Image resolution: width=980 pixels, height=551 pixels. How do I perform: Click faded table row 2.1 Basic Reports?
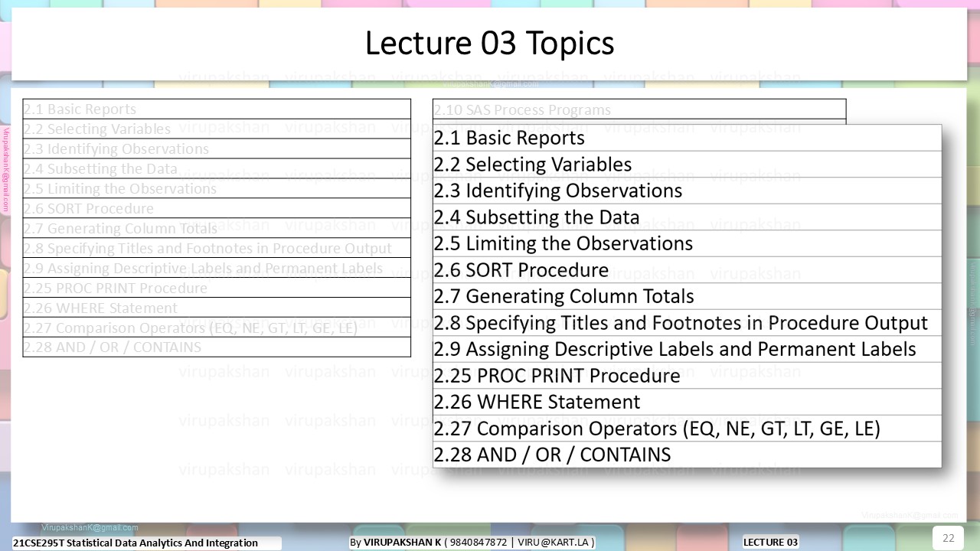click(217, 109)
